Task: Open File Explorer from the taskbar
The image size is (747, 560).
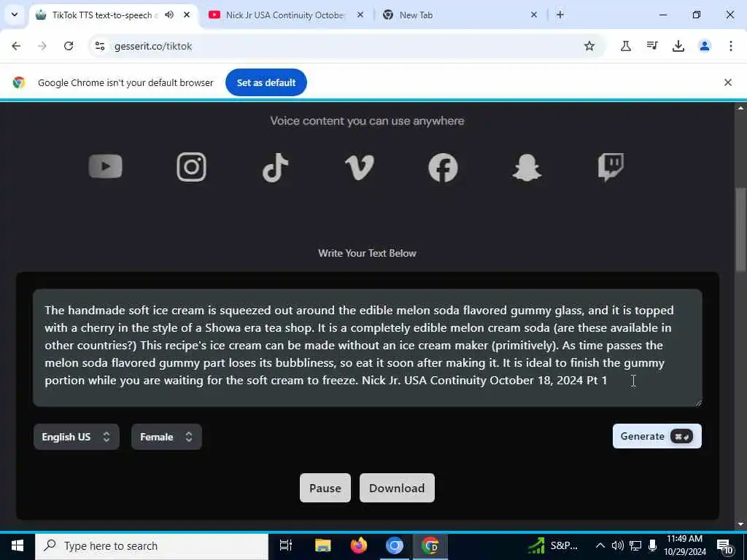Action: point(323,545)
